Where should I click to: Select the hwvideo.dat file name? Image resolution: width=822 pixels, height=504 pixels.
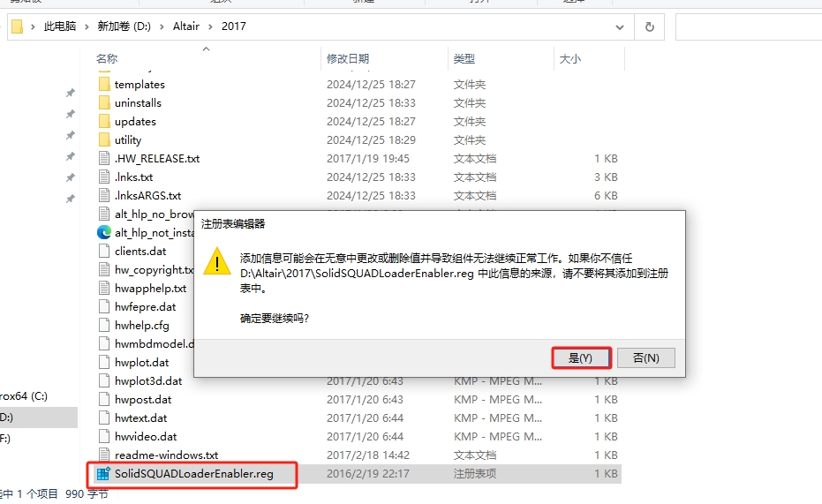146,436
